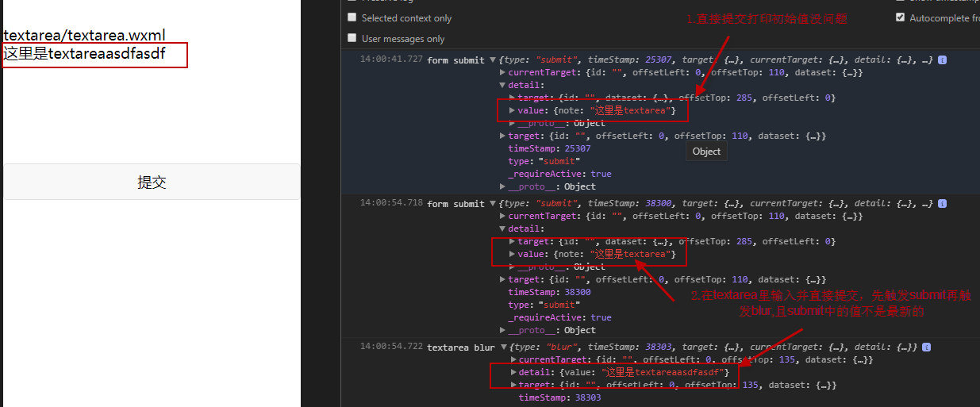Expand value note in 14:00:41.727 log
The height and width of the screenshot is (407, 980).
pos(512,111)
